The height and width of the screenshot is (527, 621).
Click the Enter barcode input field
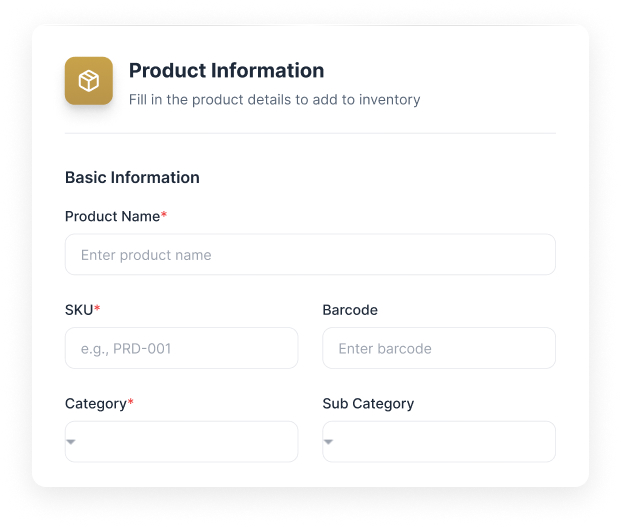pos(438,348)
